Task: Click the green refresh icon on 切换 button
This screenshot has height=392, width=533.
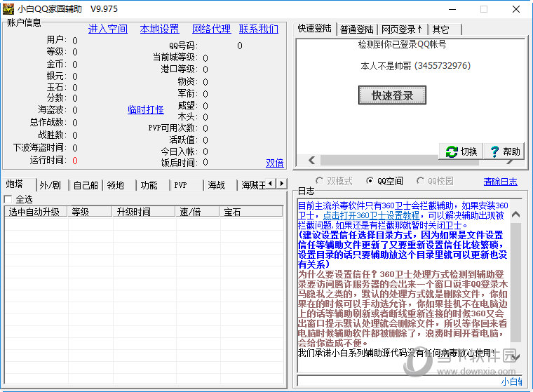Action: point(452,151)
